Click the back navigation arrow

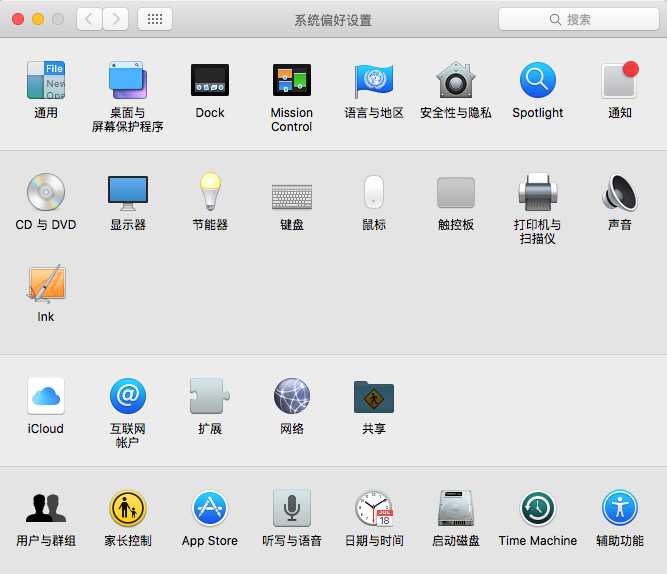click(89, 19)
